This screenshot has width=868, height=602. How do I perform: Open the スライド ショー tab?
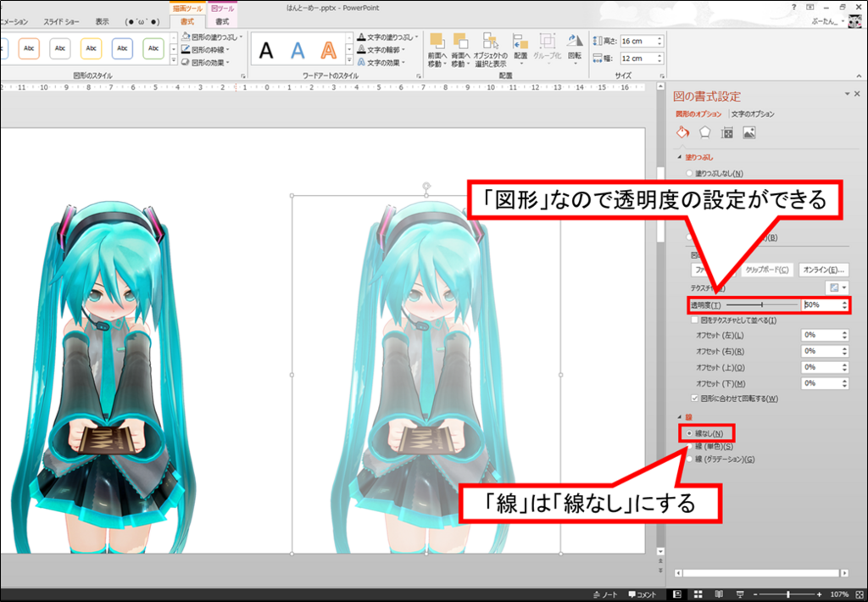coord(61,21)
